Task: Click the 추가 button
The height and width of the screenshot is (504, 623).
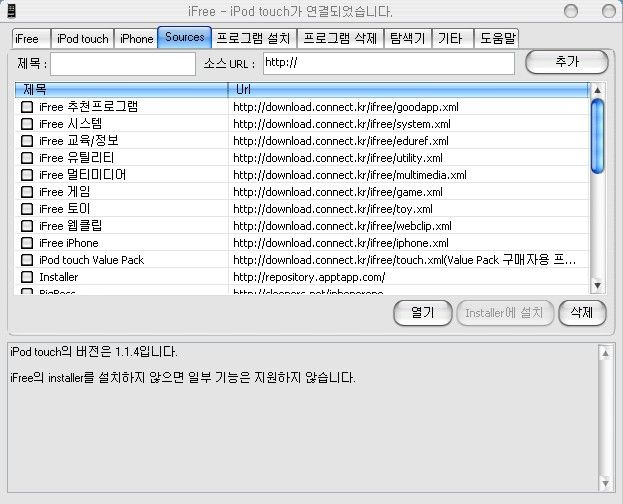Action: coord(567,62)
